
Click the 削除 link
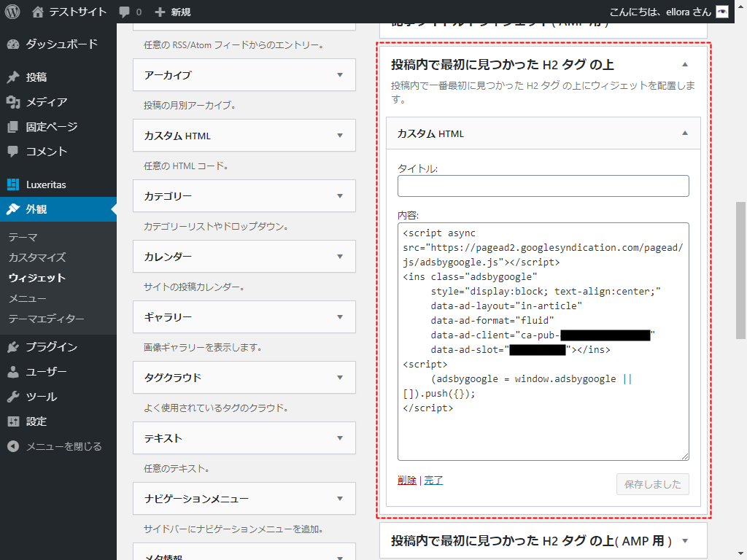click(x=407, y=481)
